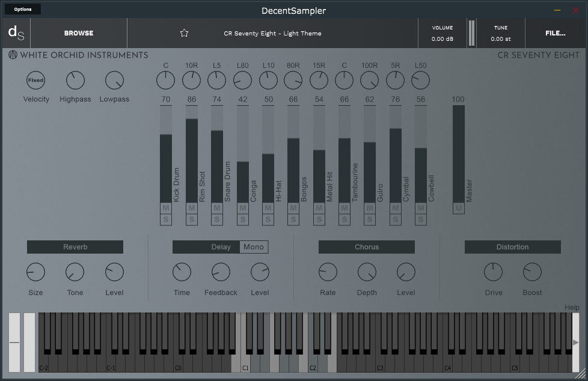Viewport: 588px width, 381px height.
Task: Adjust the Master volume fader
Action: click(x=459, y=154)
